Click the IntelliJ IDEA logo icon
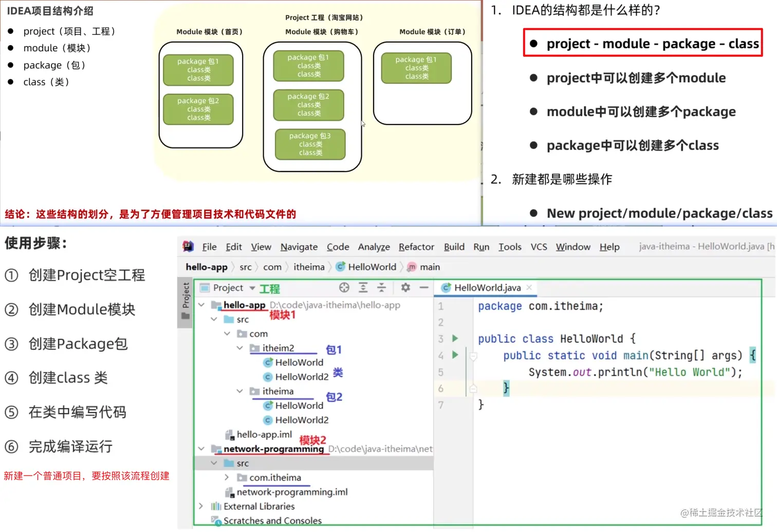Screen dimensions: 777x532 (188, 247)
